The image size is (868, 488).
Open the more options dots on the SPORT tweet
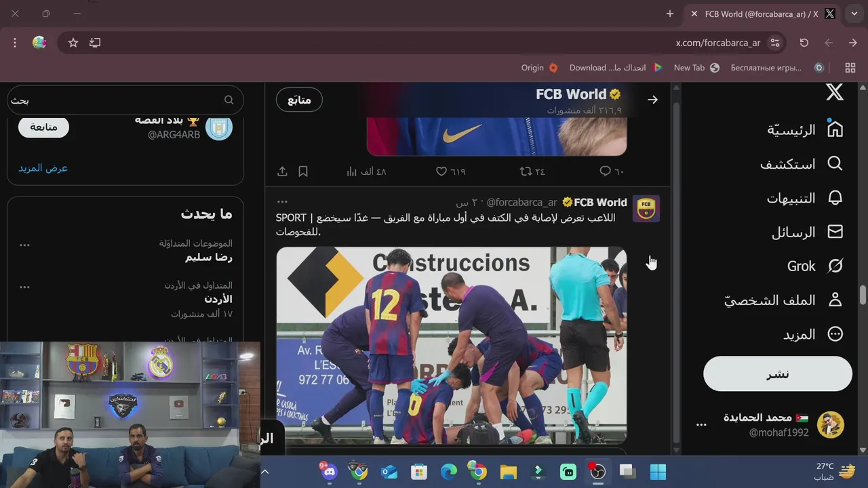(x=283, y=202)
